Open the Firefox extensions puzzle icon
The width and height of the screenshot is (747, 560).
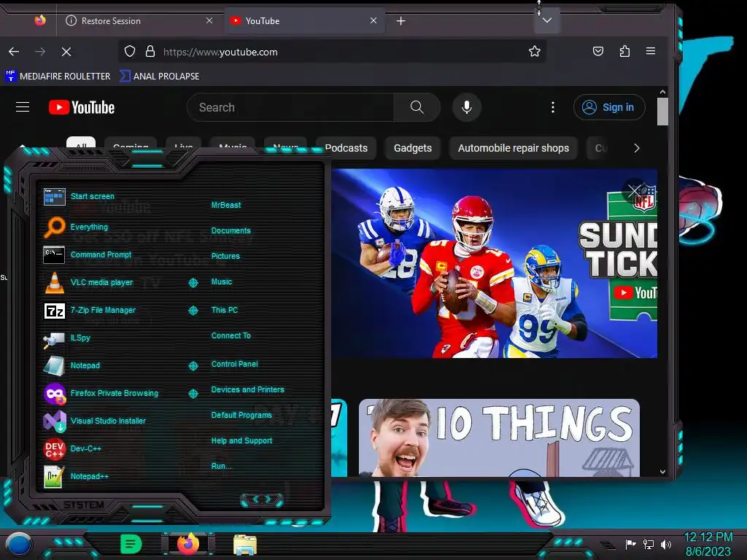[624, 52]
